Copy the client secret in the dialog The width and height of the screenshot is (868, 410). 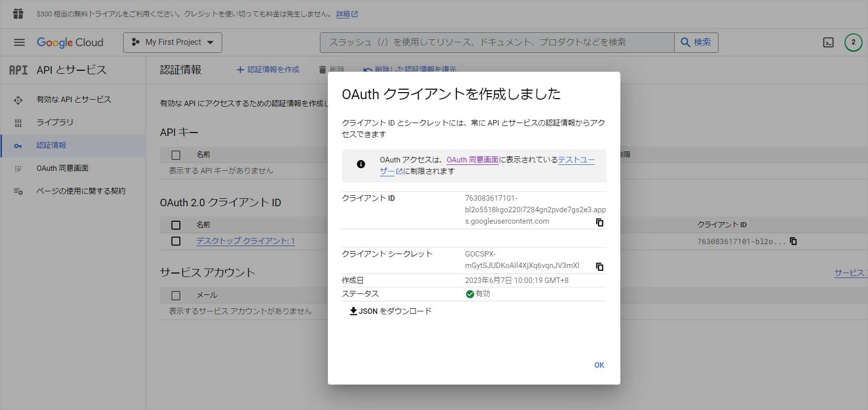click(x=599, y=267)
